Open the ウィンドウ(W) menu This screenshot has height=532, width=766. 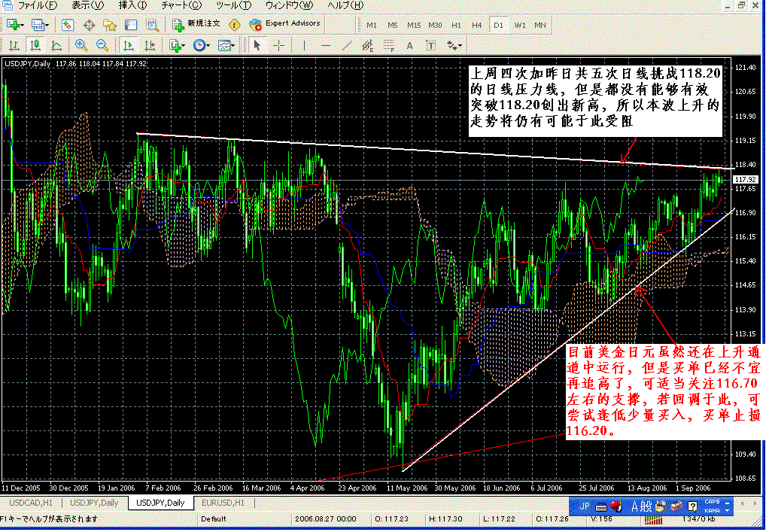tap(289, 5)
